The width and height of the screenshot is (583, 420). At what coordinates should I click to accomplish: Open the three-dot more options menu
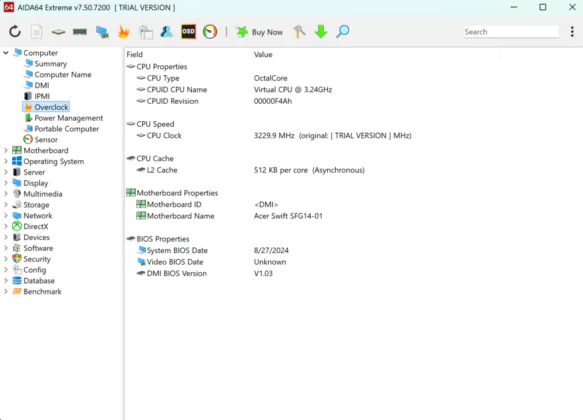click(572, 32)
